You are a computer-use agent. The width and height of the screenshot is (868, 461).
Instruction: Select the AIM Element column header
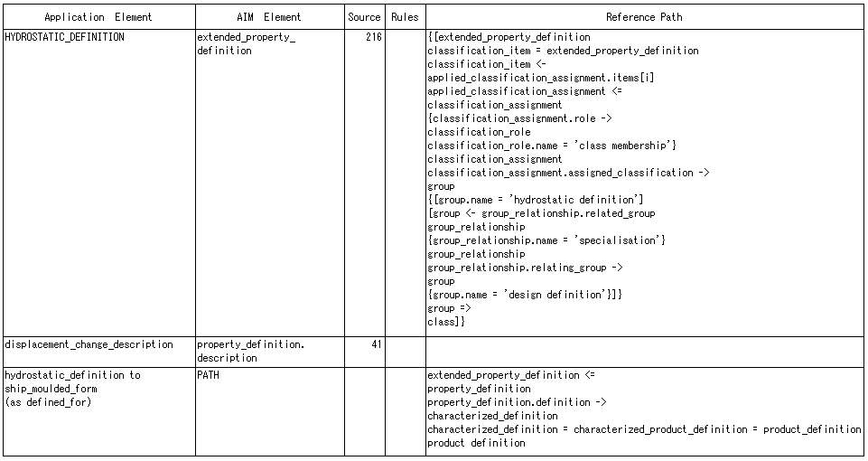(x=269, y=16)
